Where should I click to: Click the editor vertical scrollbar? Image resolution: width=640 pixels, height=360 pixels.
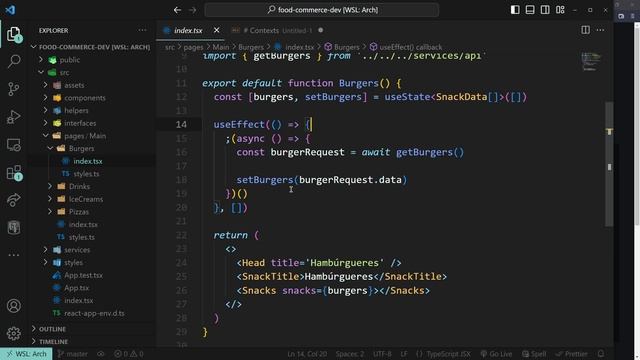pyautogui.click(x=609, y=163)
